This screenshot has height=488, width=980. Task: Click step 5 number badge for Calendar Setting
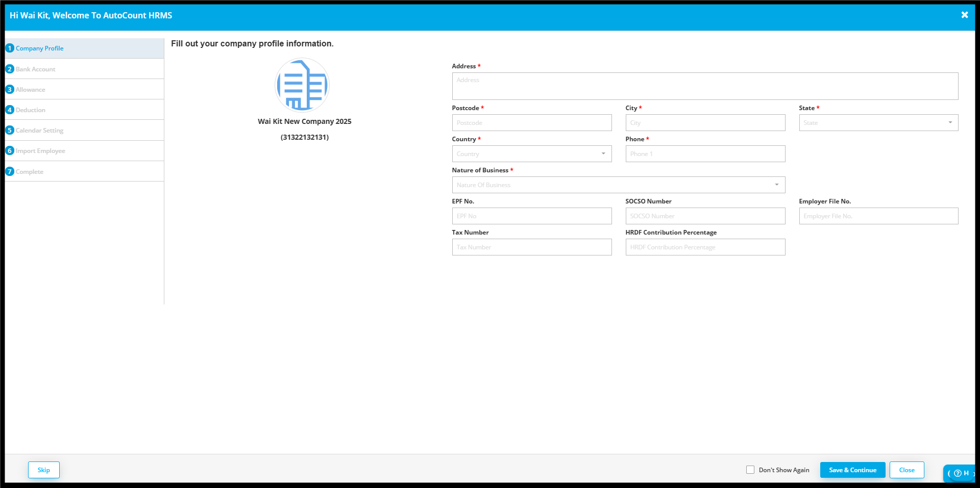click(x=10, y=130)
